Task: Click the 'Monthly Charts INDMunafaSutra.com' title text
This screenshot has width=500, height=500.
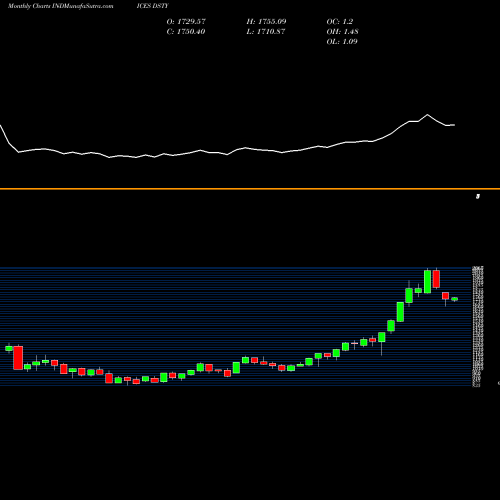Action: tap(60, 6)
